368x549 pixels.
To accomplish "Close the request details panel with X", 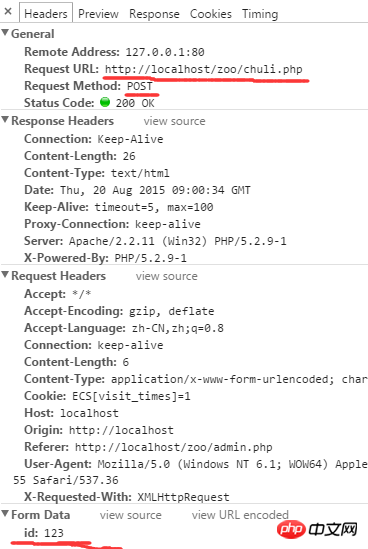I will [8, 12].
